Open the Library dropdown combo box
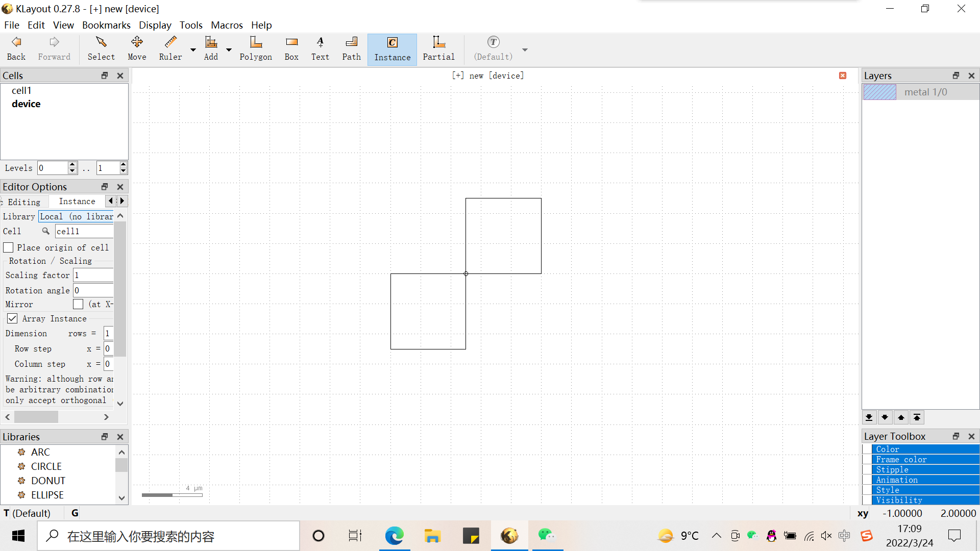 point(77,216)
